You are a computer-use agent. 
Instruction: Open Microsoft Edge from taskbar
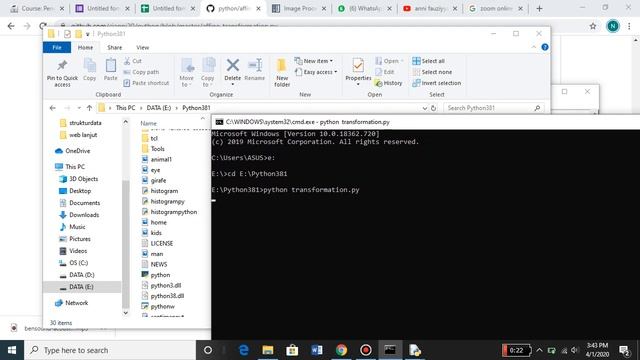pyautogui.click(x=244, y=350)
